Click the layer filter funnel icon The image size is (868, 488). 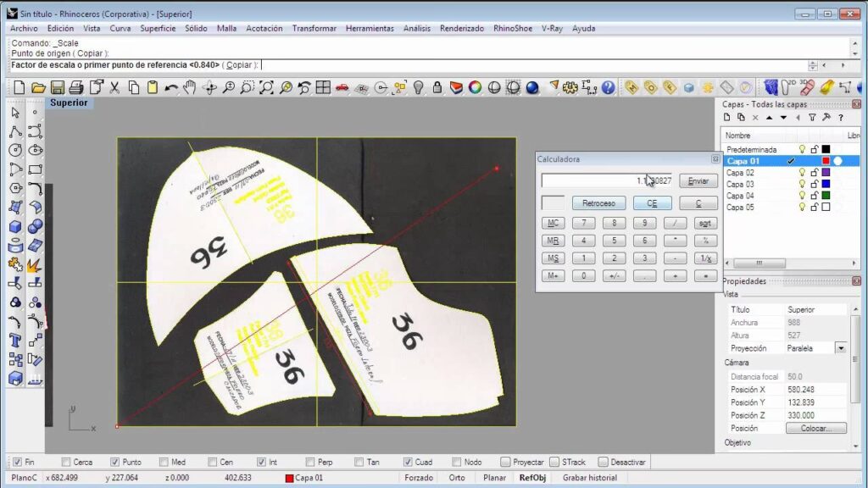pos(812,118)
